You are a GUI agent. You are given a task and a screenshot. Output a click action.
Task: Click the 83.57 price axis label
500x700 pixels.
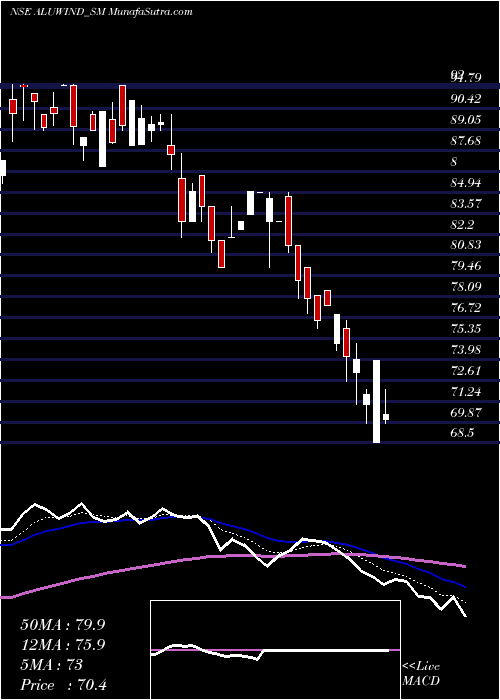pyautogui.click(x=466, y=204)
